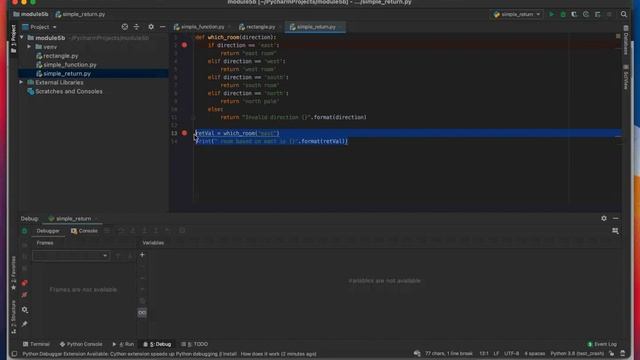The width and height of the screenshot is (640, 360).
Task: Click the module5b breadcrumb in navigation bar
Action: [x=31, y=14]
